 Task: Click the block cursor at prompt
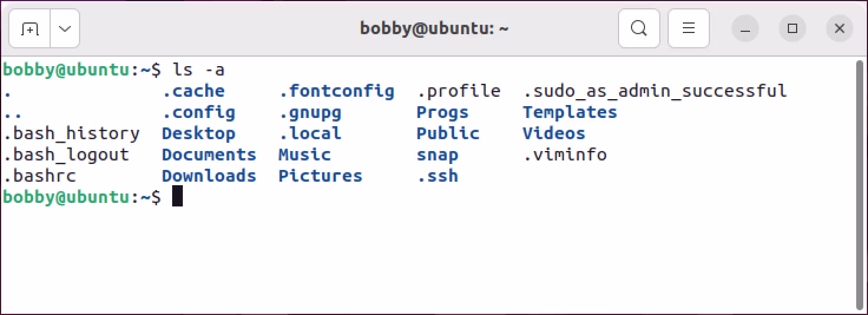[177, 196]
